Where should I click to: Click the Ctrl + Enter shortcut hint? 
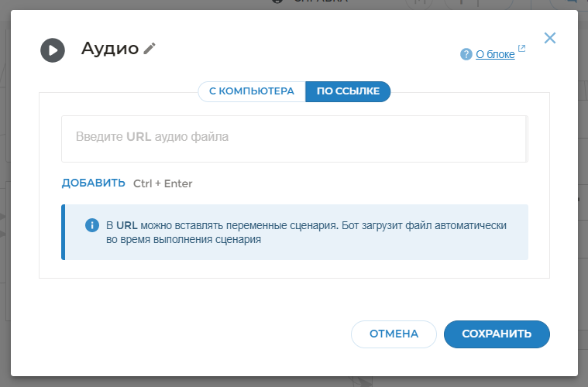tap(163, 183)
